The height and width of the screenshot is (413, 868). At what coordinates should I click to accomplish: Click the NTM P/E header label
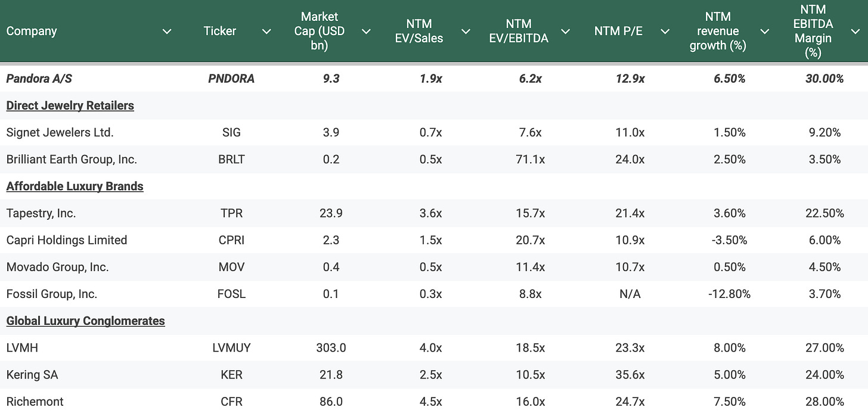tap(618, 31)
